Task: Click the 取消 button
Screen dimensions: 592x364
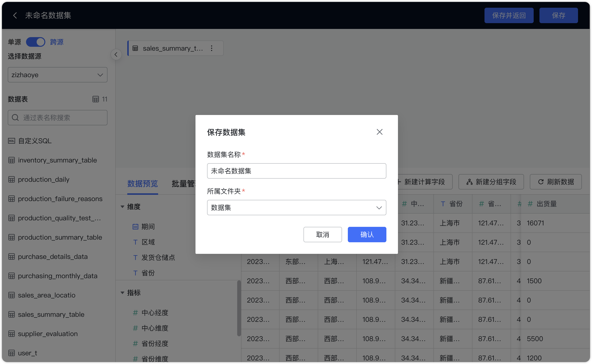Action: pyautogui.click(x=323, y=235)
